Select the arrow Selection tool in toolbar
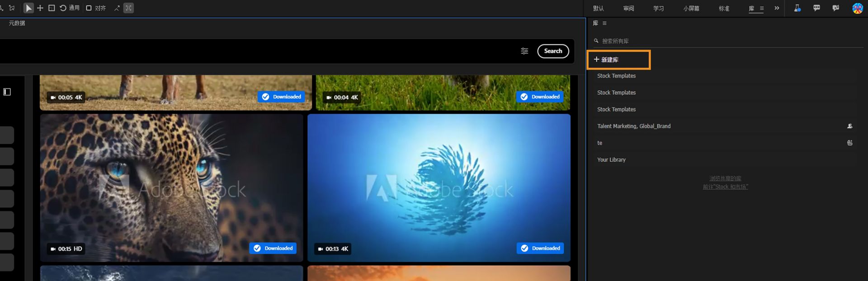The image size is (868, 281). [28, 8]
